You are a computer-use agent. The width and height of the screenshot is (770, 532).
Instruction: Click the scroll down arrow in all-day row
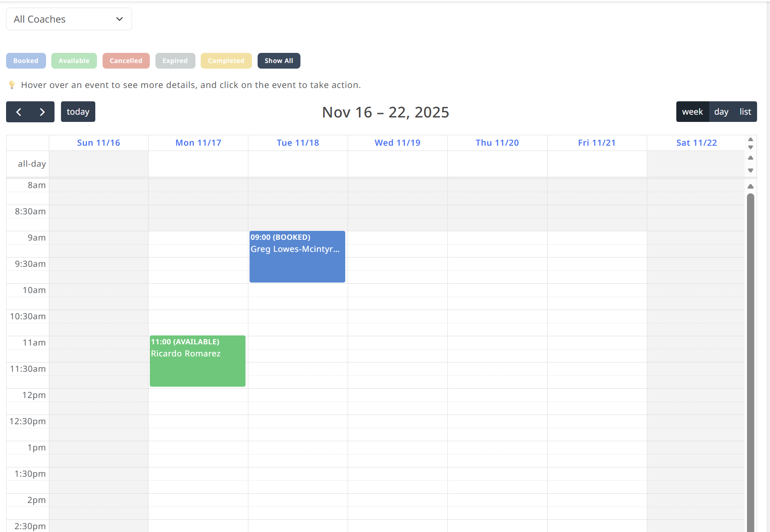pos(750,170)
